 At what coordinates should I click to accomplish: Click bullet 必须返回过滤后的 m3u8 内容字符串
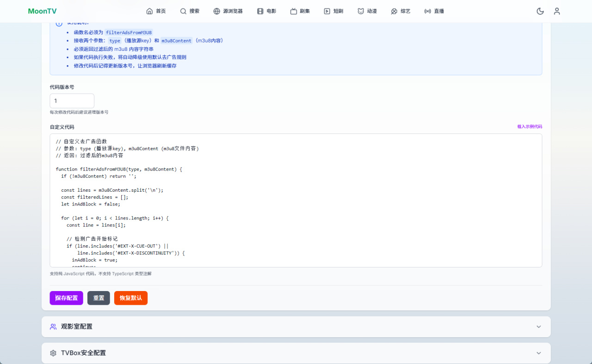click(x=114, y=49)
